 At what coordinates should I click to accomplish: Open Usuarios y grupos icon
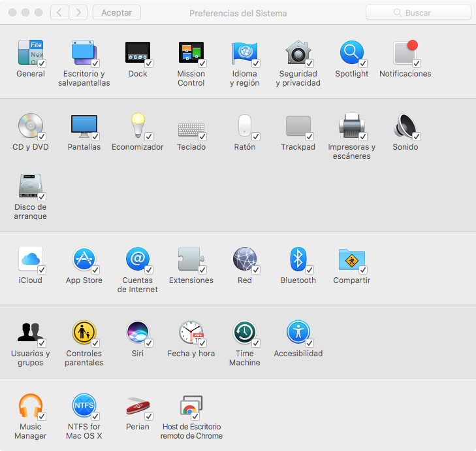coord(30,332)
